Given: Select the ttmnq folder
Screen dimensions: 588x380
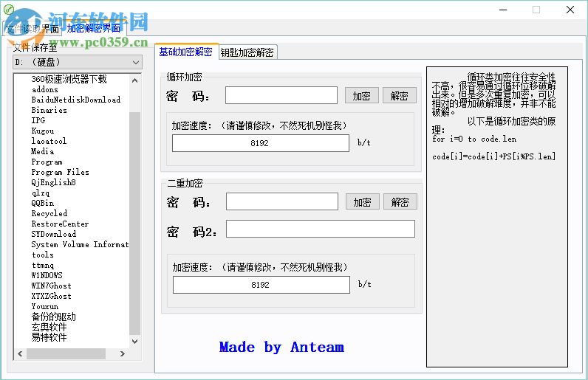Looking at the screenshot, I should tap(43, 265).
